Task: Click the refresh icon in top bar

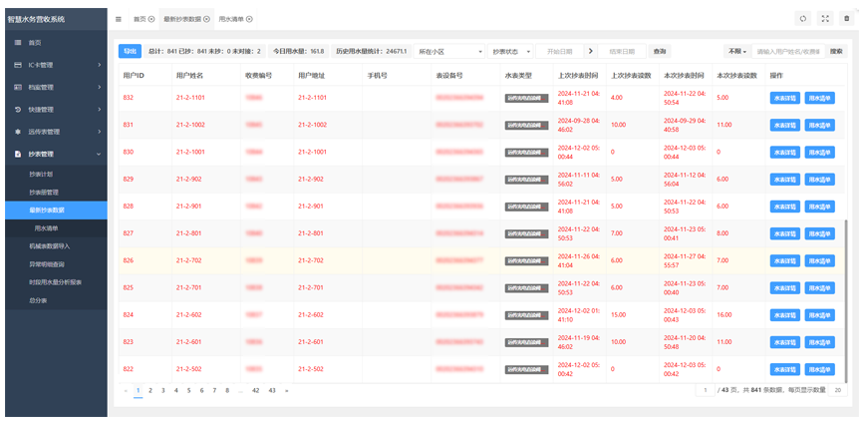Action: pyautogui.click(x=802, y=19)
